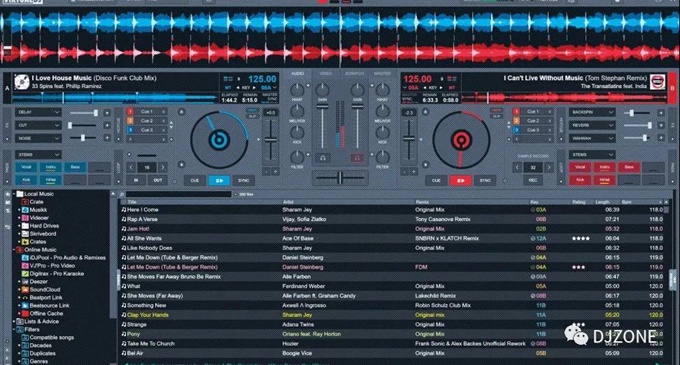
Task: Click the left deck SYNC button
Action: coord(244,180)
